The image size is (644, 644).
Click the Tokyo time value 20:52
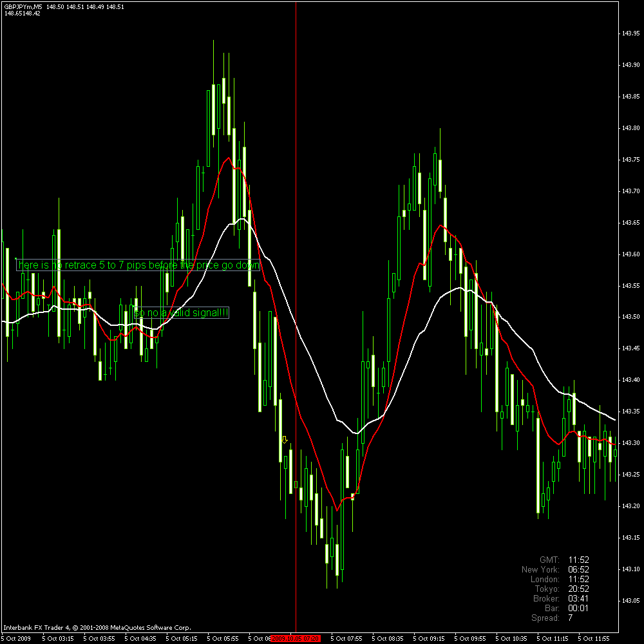[578, 589]
